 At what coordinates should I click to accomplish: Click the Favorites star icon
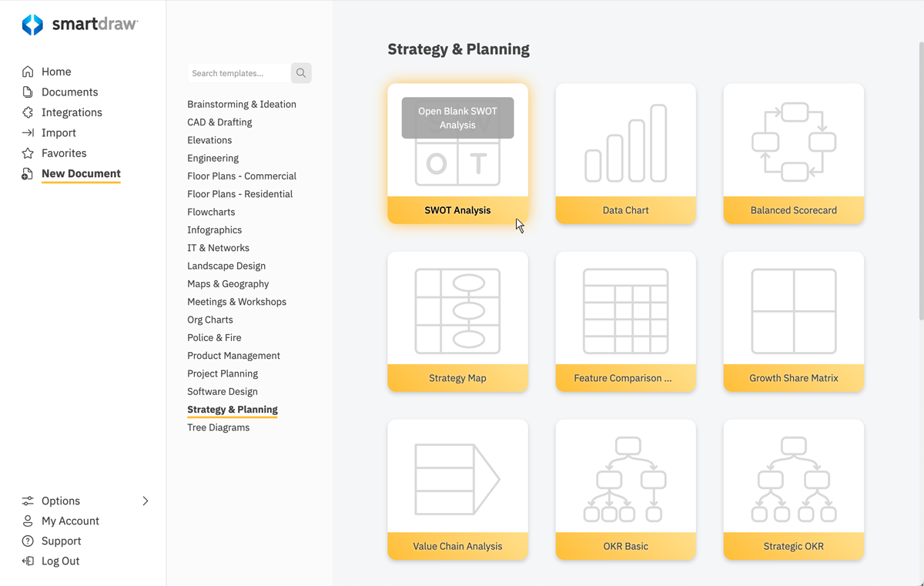point(28,153)
